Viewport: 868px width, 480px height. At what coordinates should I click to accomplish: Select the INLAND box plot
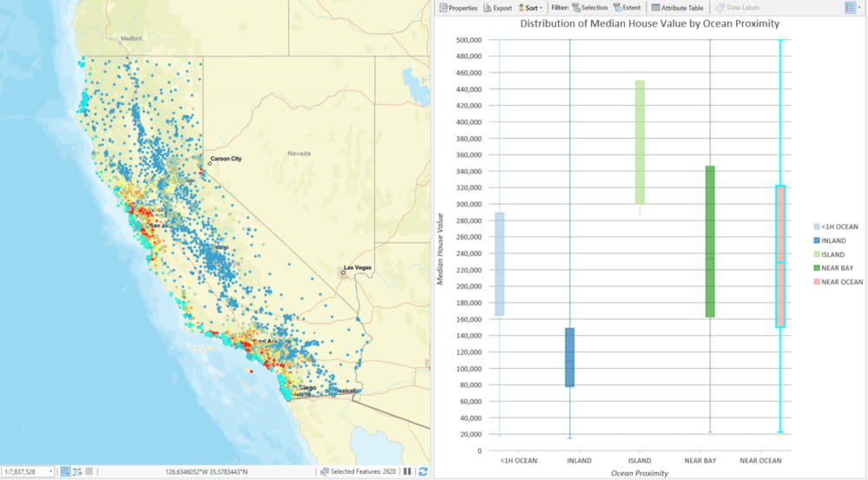pyautogui.click(x=569, y=358)
